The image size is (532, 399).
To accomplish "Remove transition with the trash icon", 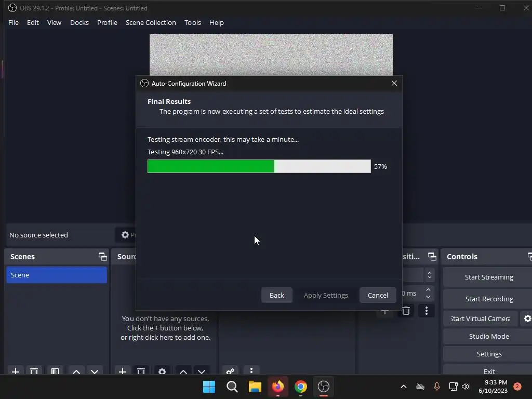I will (x=406, y=311).
